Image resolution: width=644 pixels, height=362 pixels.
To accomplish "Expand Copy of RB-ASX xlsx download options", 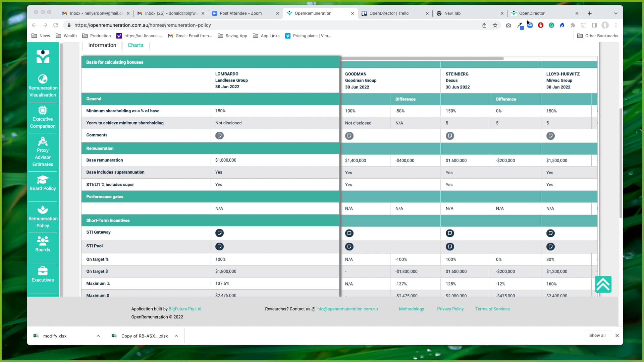I will point(176,336).
